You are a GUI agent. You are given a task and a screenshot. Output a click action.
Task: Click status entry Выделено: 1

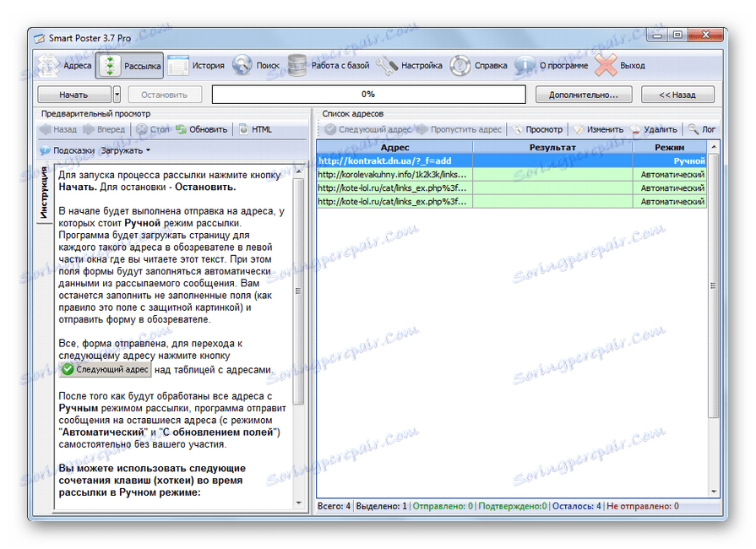point(381,506)
